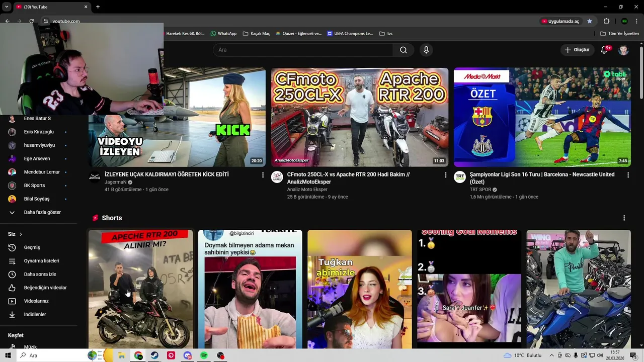644x362 pixels.
Task: Open the JagermaN channel link
Action: (x=115, y=182)
